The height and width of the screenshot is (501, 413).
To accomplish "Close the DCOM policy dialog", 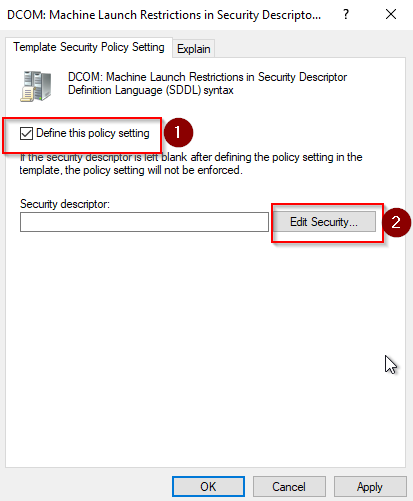I will [x=391, y=14].
